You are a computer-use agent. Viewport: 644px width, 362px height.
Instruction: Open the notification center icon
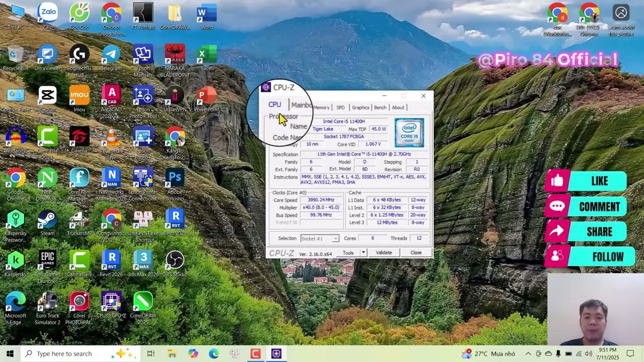[630, 353]
